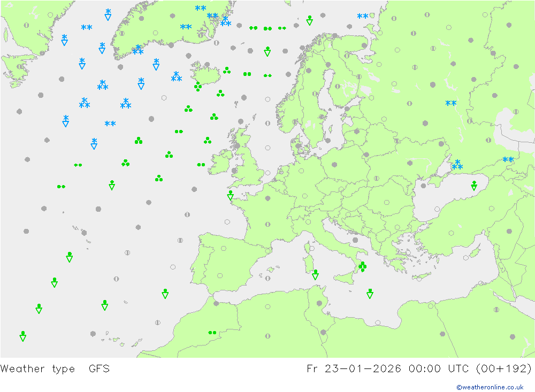This screenshot has width=535, height=392.
Task: Click the half-filled circle south of the Balearic Islands
Action: coord(268,279)
